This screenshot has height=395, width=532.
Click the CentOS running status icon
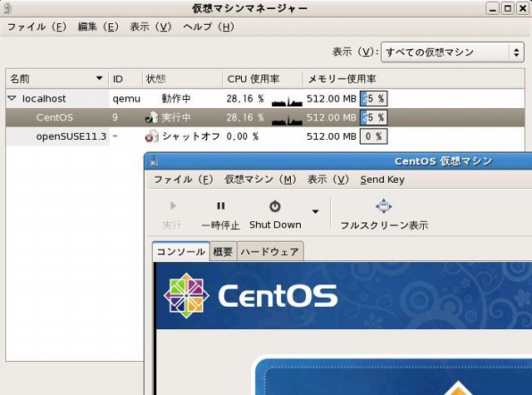pyautogui.click(x=151, y=117)
